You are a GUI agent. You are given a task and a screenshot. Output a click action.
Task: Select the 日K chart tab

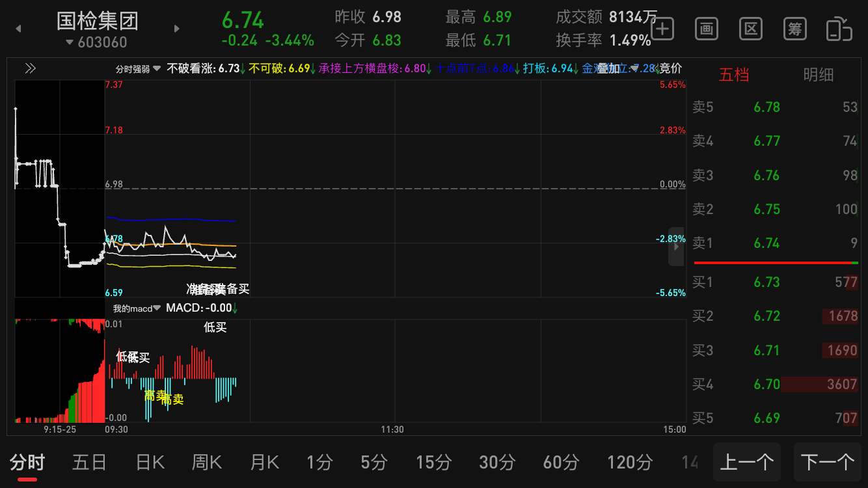click(150, 463)
